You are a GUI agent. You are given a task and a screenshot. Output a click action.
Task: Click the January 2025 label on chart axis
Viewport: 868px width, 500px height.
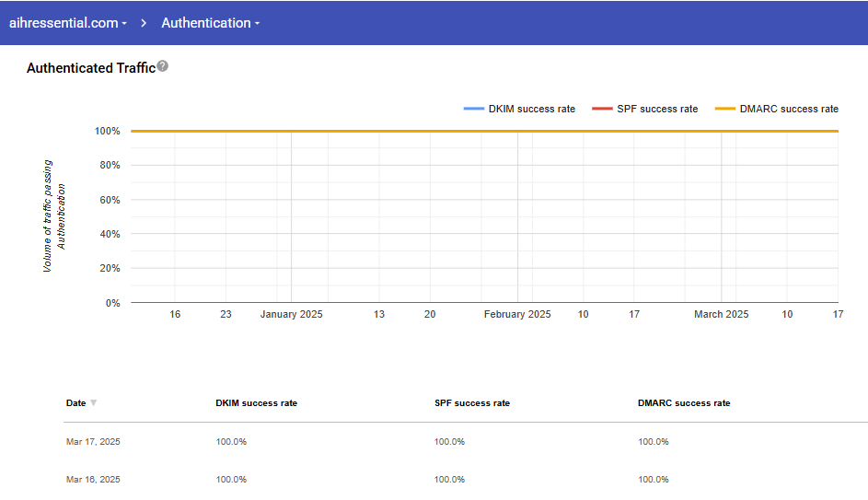[291, 315]
